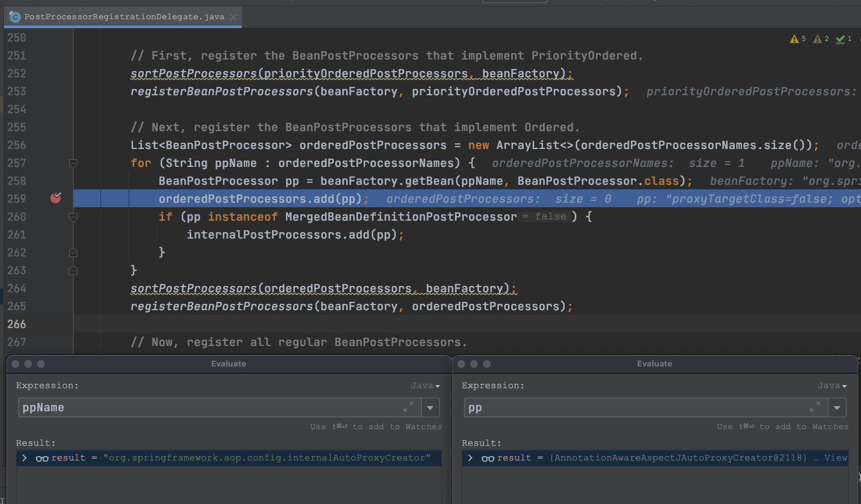
Task: Click the pp Evaluate window title bar
Action: coord(654,364)
